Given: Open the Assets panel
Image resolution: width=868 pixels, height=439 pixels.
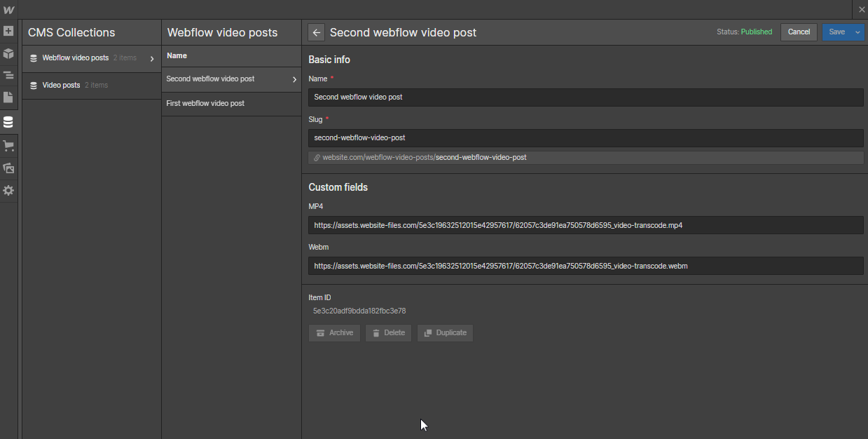Looking at the screenshot, I should (9, 168).
